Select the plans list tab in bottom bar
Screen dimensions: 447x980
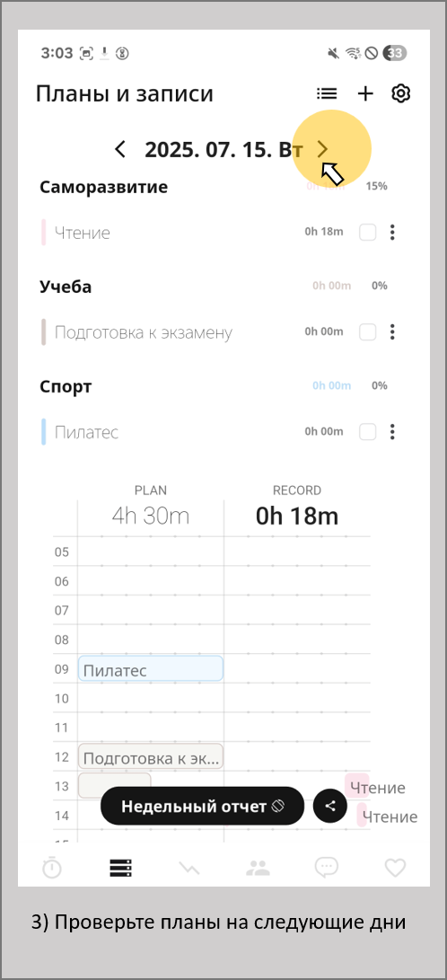pos(120,868)
